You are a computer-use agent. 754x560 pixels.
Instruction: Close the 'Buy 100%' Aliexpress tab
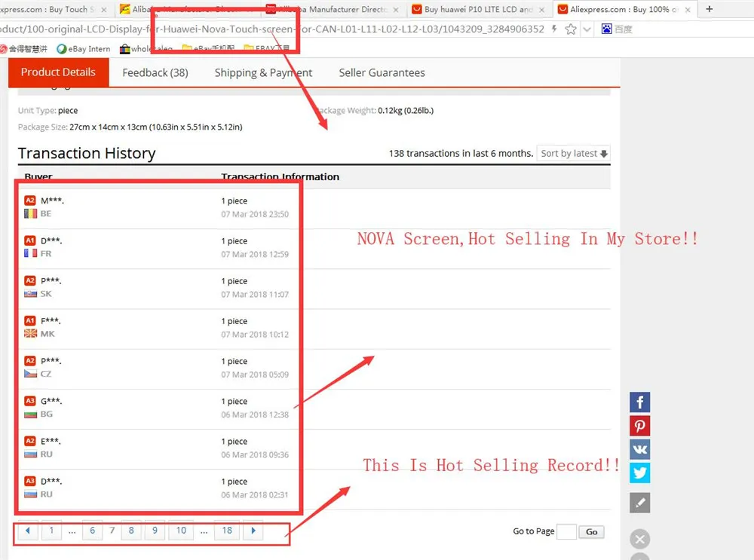click(x=688, y=10)
